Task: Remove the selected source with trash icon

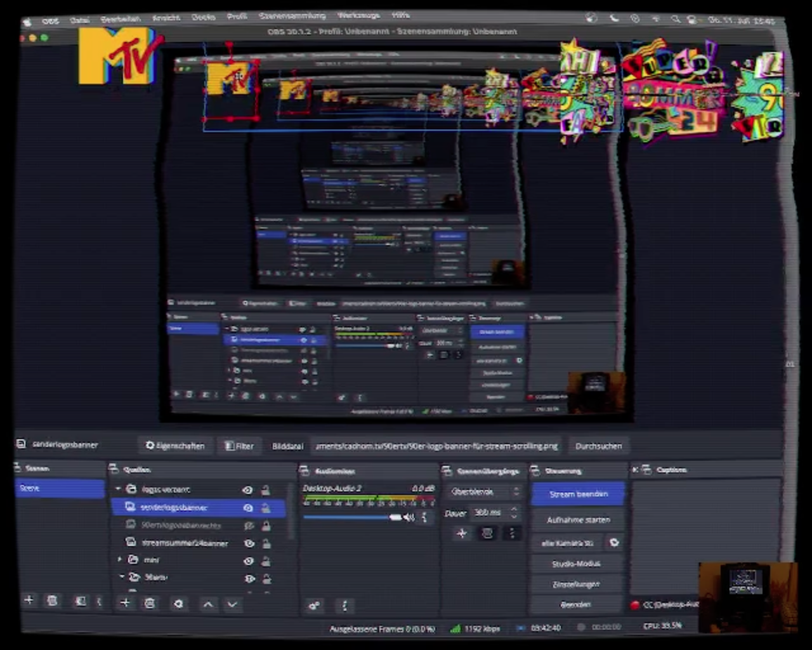Action: point(150,603)
